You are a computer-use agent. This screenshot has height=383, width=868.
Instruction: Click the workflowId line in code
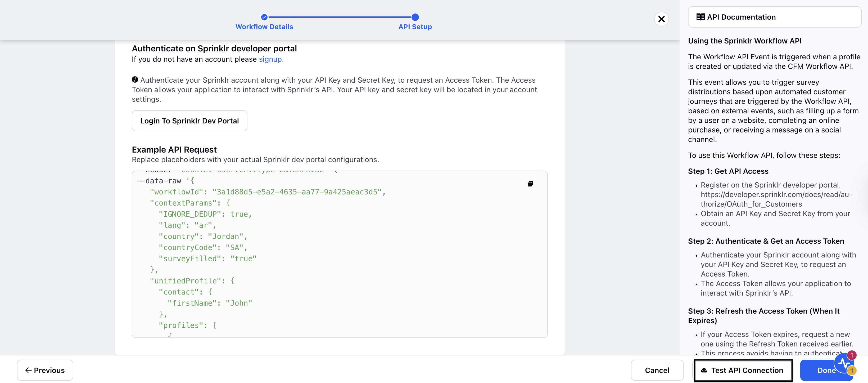(x=268, y=192)
